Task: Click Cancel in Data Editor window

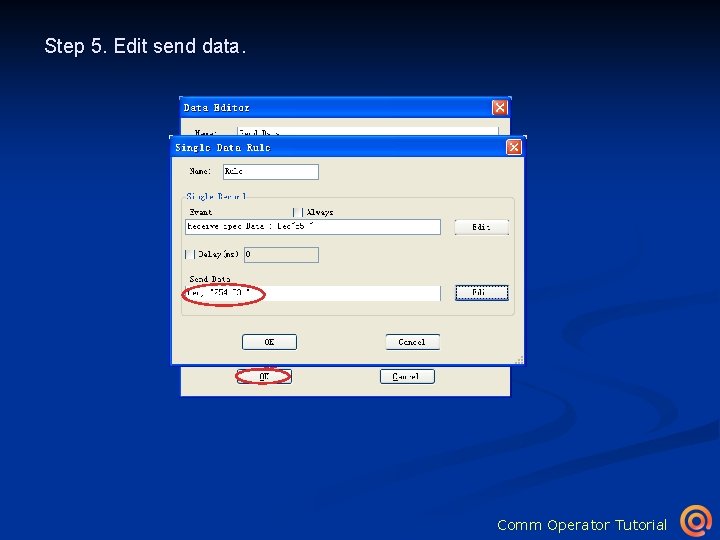Action: coord(407,377)
